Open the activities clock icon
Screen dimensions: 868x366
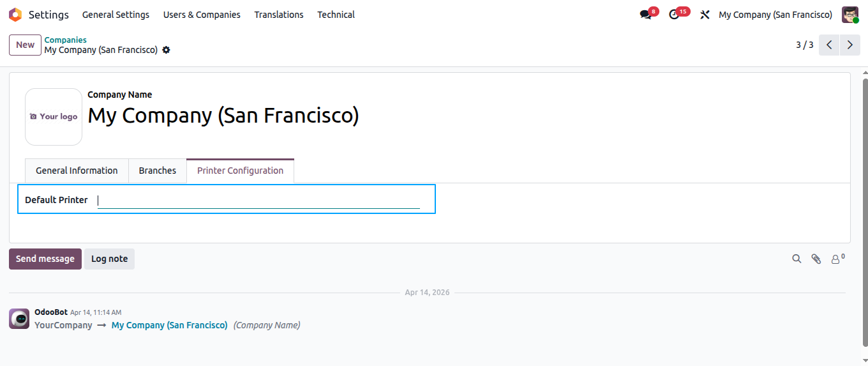click(675, 15)
